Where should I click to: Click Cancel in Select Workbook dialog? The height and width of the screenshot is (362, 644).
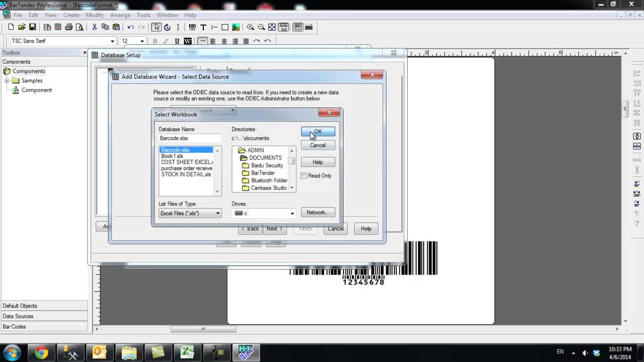coord(318,145)
